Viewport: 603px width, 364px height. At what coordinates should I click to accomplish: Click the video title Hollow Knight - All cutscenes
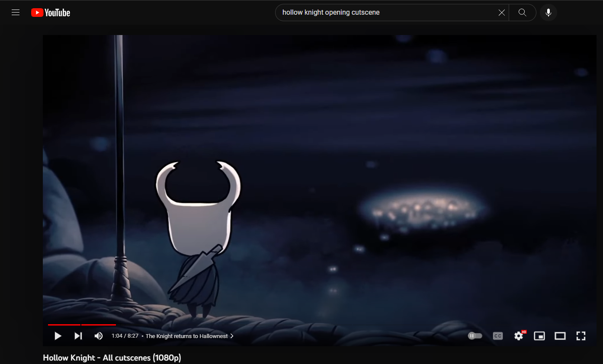(x=112, y=358)
